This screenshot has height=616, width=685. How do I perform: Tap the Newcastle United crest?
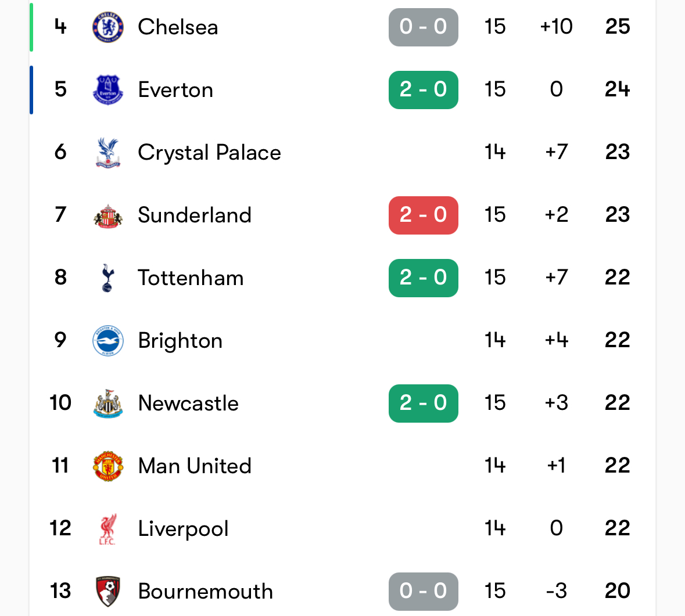(x=108, y=404)
